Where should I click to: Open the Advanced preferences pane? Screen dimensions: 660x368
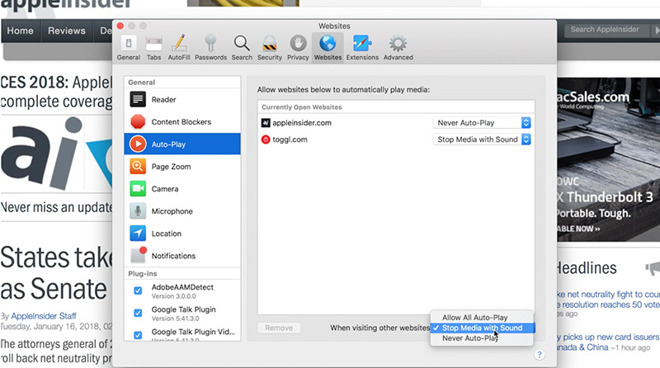tap(398, 48)
